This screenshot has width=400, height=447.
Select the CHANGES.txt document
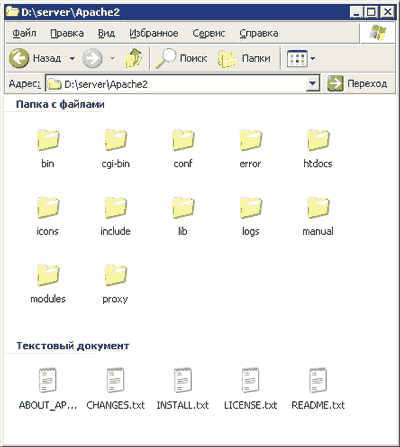(115, 389)
